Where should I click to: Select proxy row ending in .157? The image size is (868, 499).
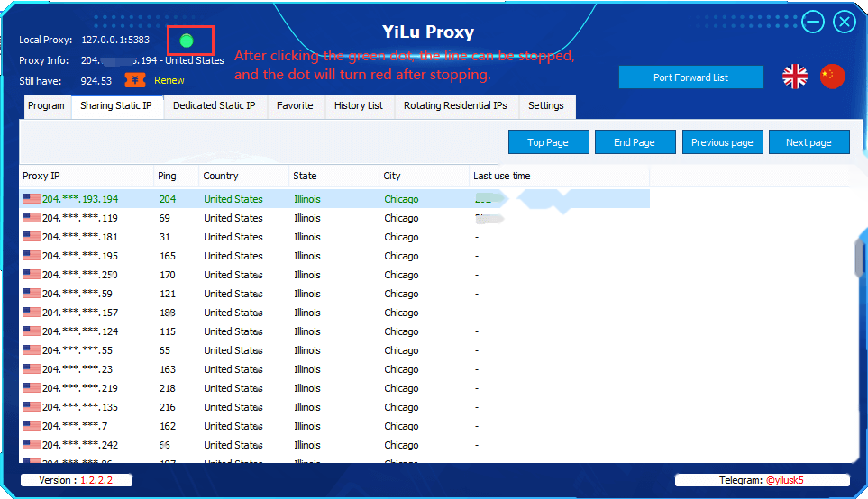(x=334, y=313)
